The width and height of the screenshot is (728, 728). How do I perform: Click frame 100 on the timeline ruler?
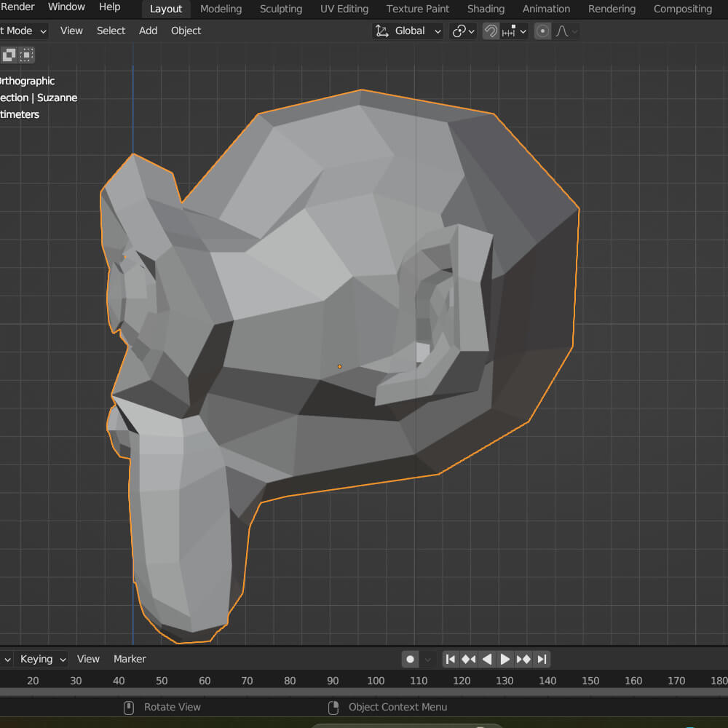[376, 681]
